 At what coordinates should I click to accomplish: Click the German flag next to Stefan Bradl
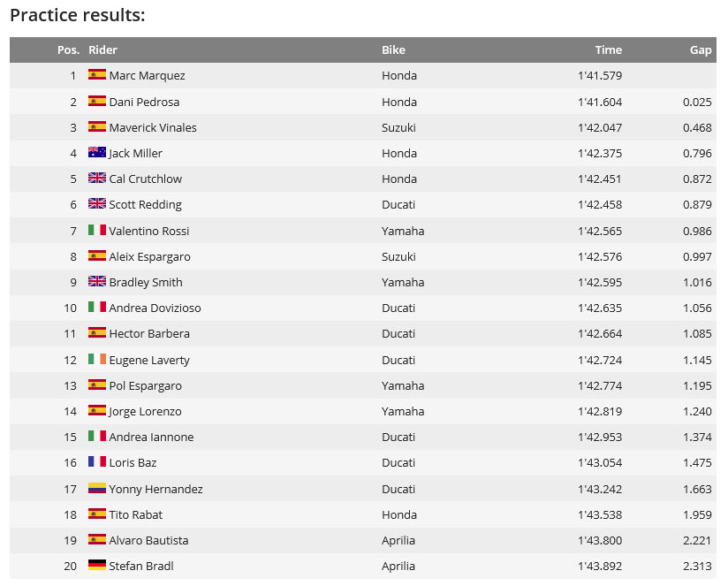click(97, 566)
